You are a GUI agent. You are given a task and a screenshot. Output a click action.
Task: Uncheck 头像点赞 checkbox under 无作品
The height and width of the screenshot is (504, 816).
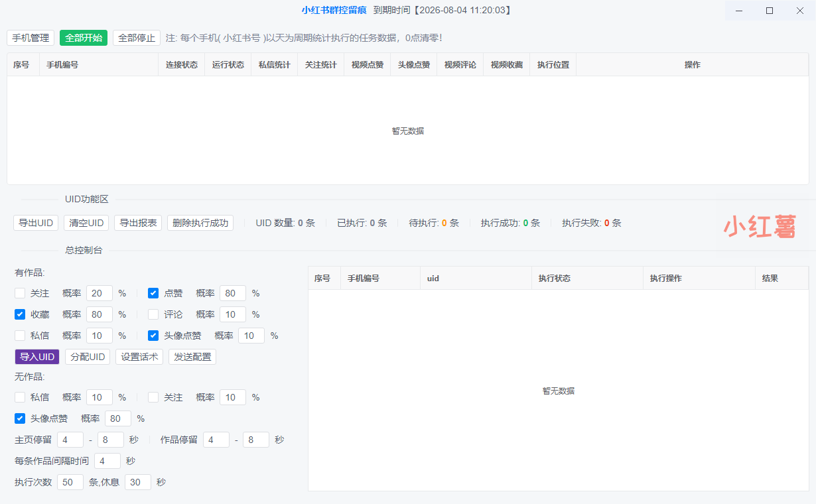pyautogui.click(x=20, y=418)
